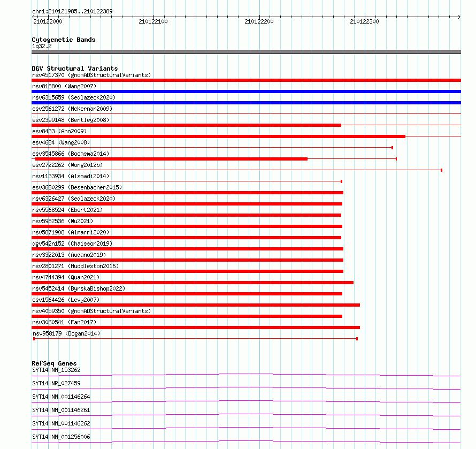This screenshot has width=476, height=449.
Task: Open nsv3060541 (Fan2017) label
Action: (64, 322)
